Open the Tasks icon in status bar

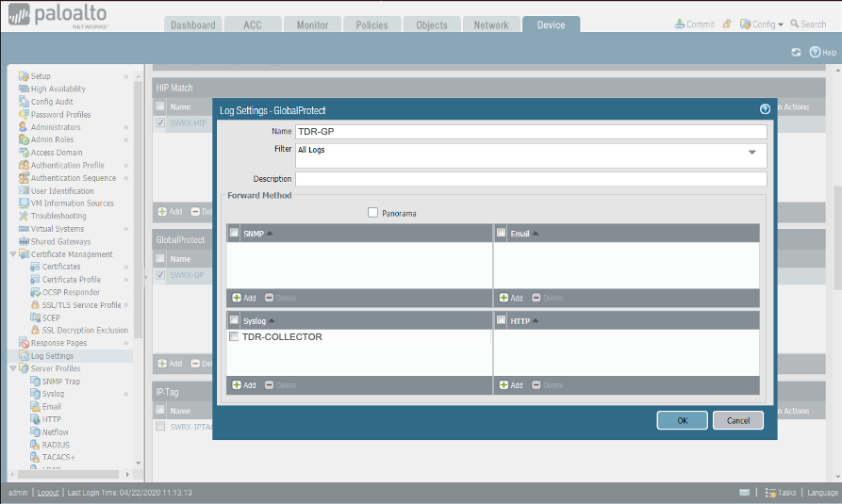point(770,492)
